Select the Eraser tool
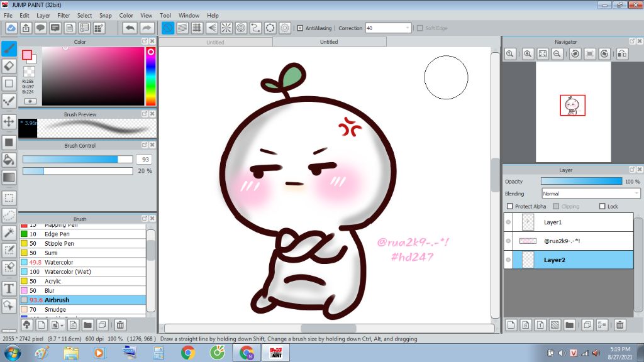The width and height of the screenshot is (644, 362). click(x=9, y=65)
